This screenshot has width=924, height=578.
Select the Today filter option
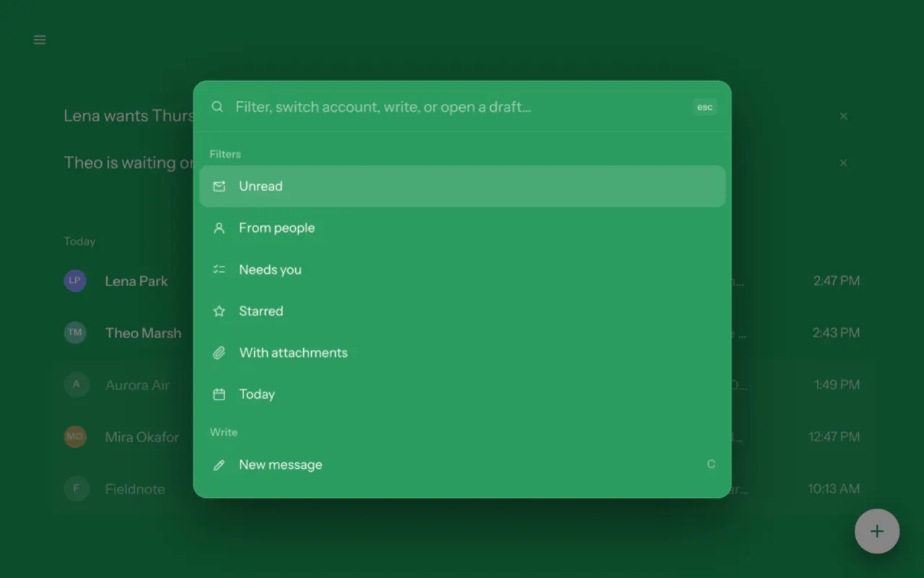462,394
